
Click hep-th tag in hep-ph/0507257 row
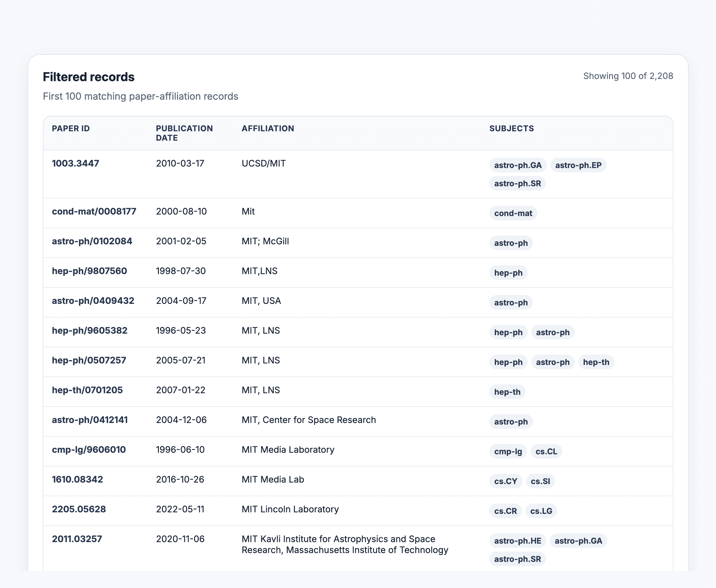(596, 362)
